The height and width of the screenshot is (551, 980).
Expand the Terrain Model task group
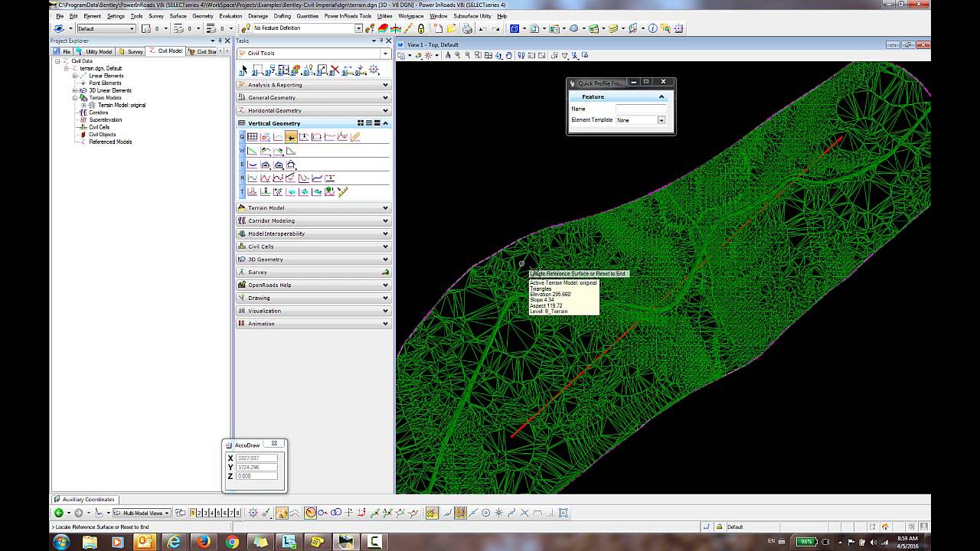pyautogui.click(x=314, y=208)
